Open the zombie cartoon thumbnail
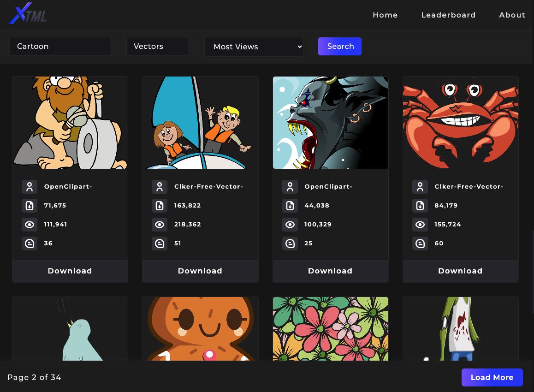Screen dimensions: 534x392 click(x=460, y=329)
